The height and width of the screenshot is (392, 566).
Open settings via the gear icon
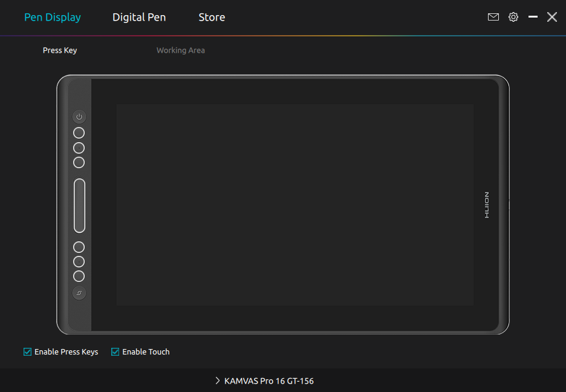[x=513, y=17]
